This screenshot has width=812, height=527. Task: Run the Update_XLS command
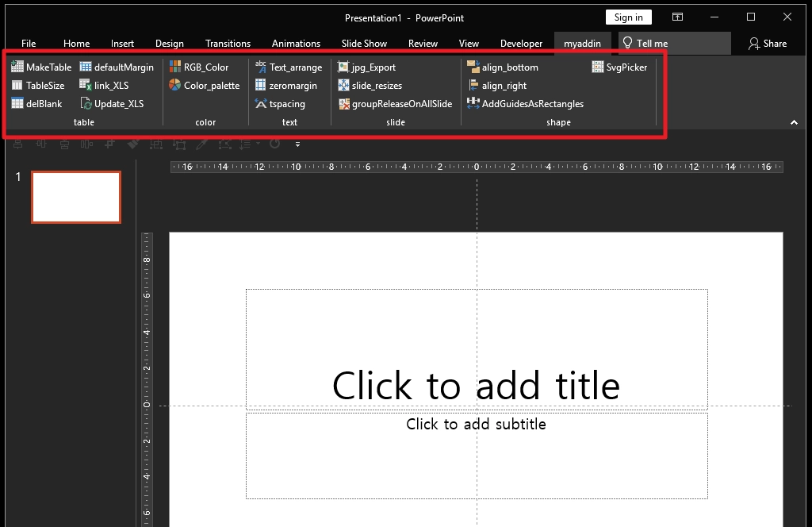pos(112,104)
